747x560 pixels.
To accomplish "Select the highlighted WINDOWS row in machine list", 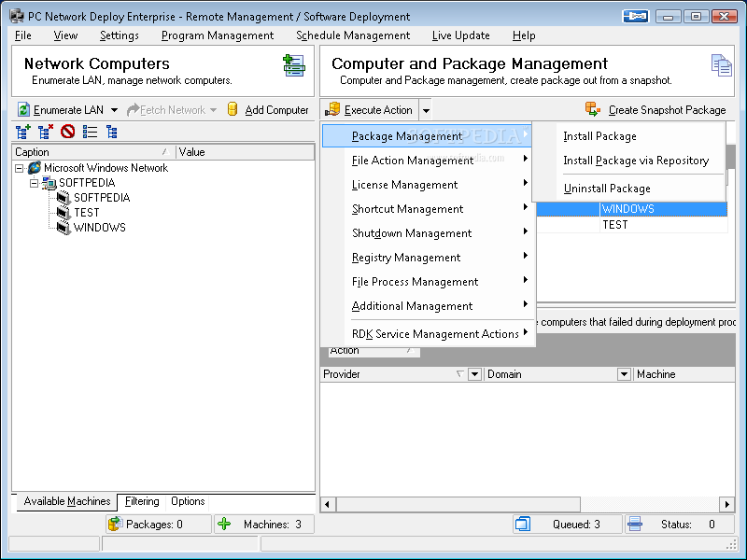I will pos(632,209).
